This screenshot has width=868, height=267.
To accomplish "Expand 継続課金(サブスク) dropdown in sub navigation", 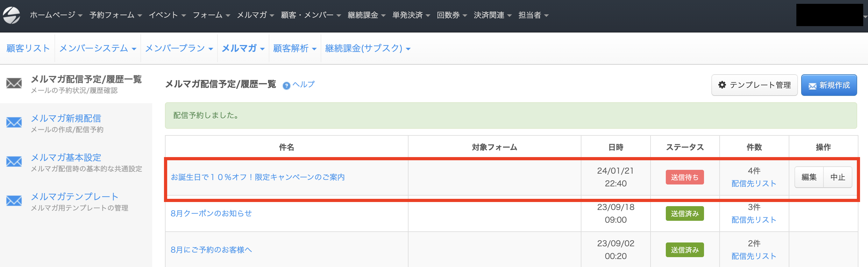I will pyautogui.click(x=367, y=48).
